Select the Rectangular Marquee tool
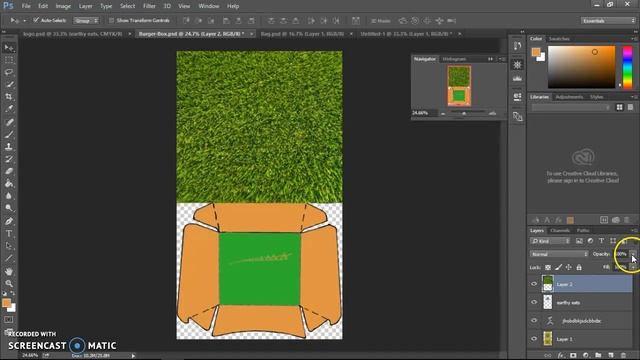640x360 pixels. pyautogui.click(x=9, y=60)
